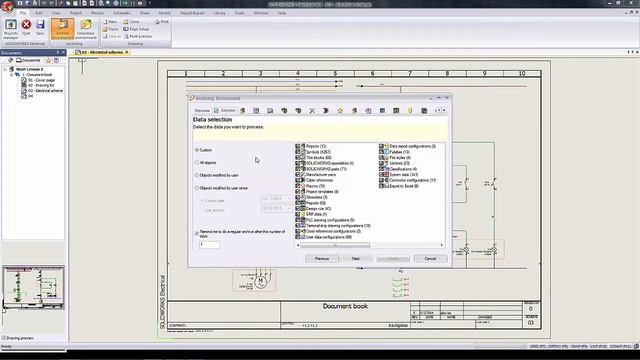Click the Previous button
Image resolution: width=640 pixels, height=360 pixels.
(x=322, y=259)
